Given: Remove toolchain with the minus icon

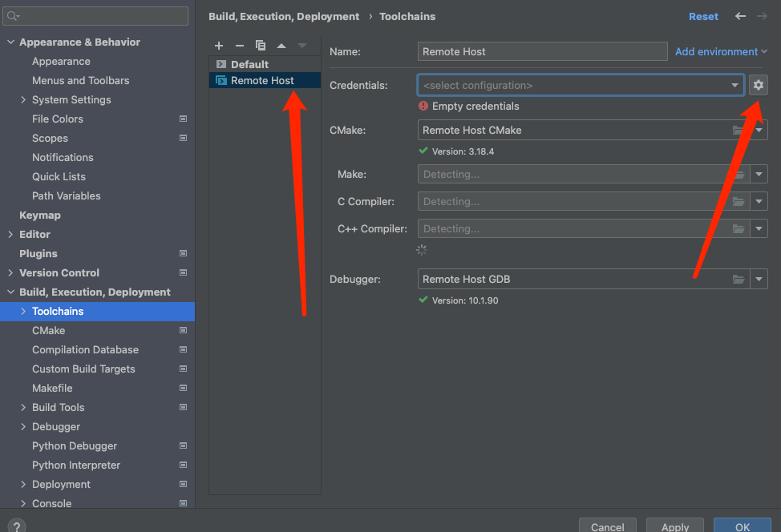Looking at the screenshot, I should pyautogui.click(x=239, y=46).
